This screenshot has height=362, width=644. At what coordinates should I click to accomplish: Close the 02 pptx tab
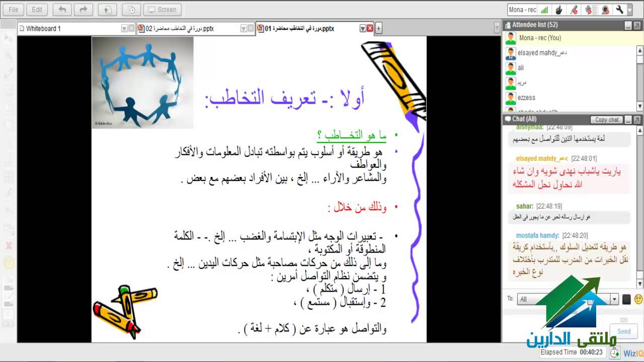coord(251,29)
